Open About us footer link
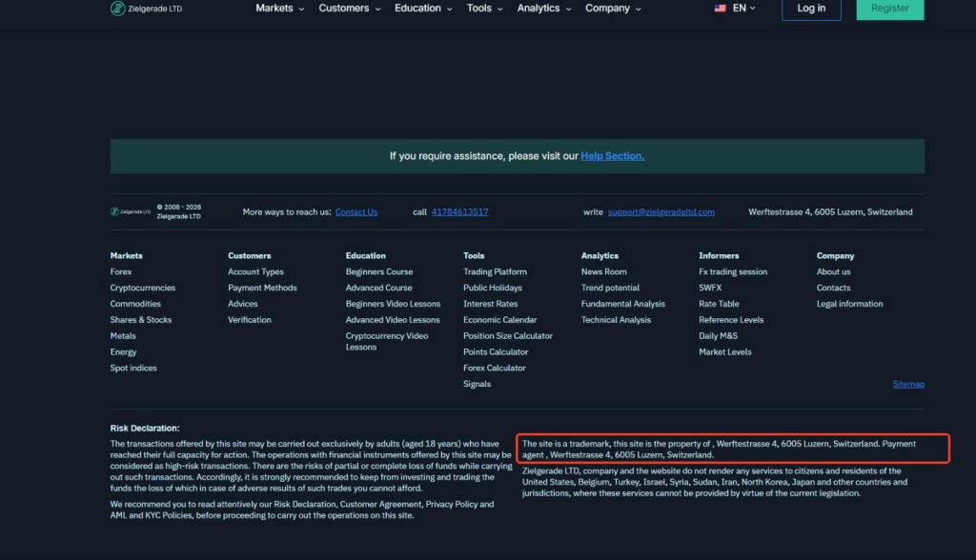 (833, 272)
